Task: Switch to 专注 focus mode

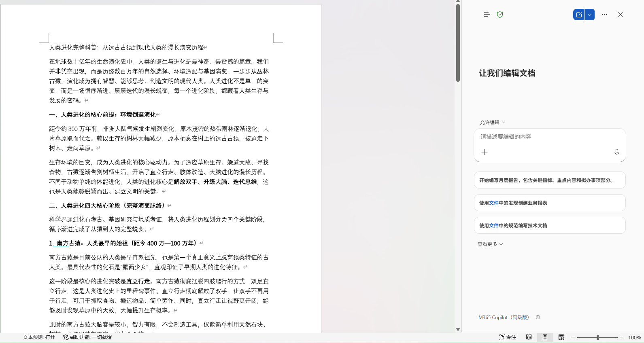Action: pyautogui.click(x=508, y=337)
